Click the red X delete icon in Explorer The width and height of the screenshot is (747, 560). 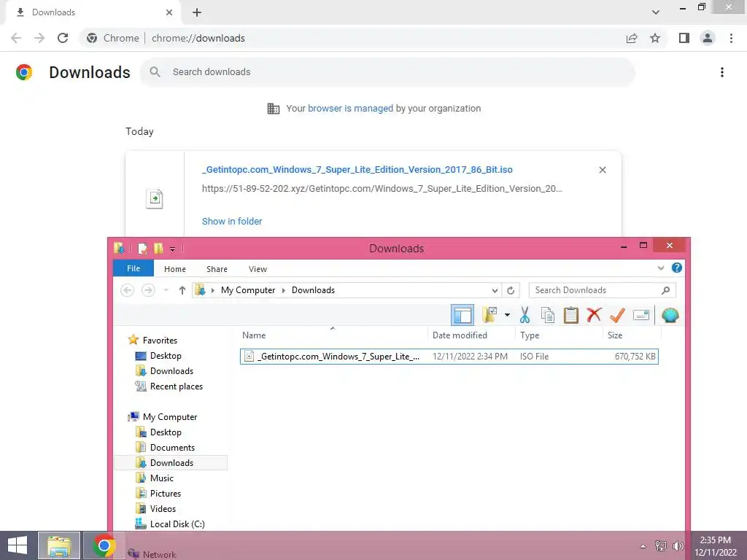click(594, 315)
